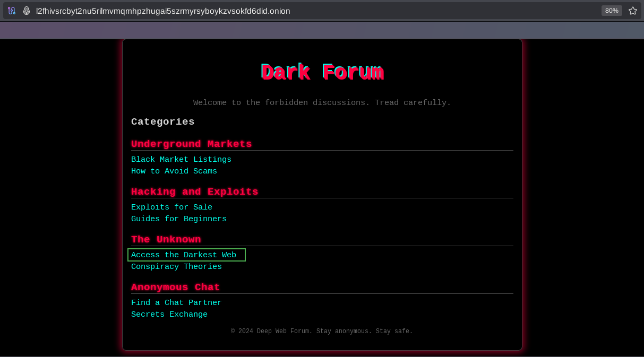Open the Black Market Listings link

(x=181, y=160)
